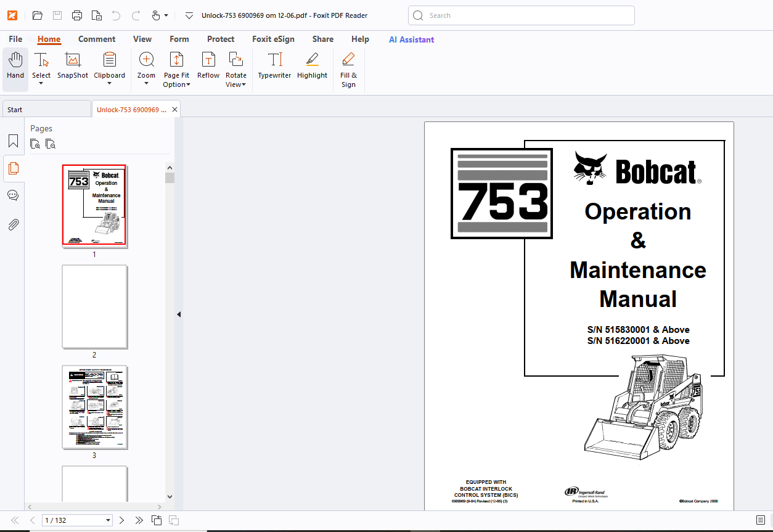Go to next page
The width and height of the screenshot is (773, 532).
coord(121,520)
